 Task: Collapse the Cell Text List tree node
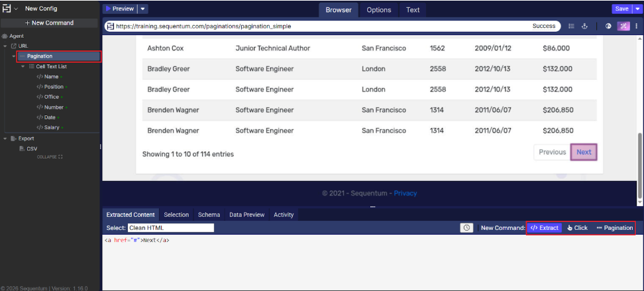tap(23, 66)
